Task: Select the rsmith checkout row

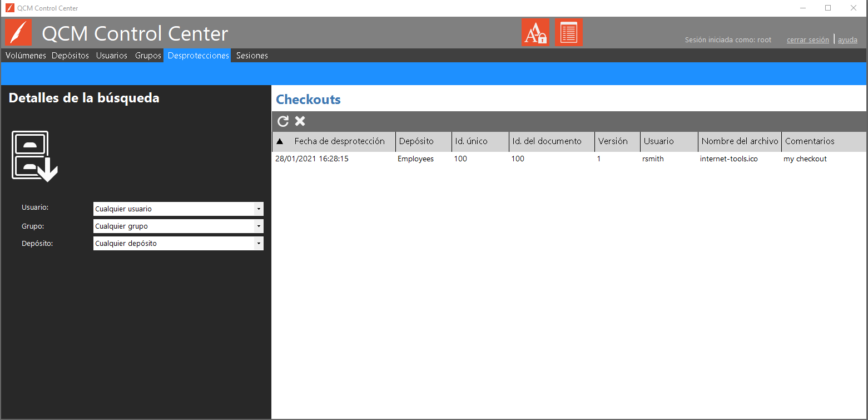Action: coord(653,159)
